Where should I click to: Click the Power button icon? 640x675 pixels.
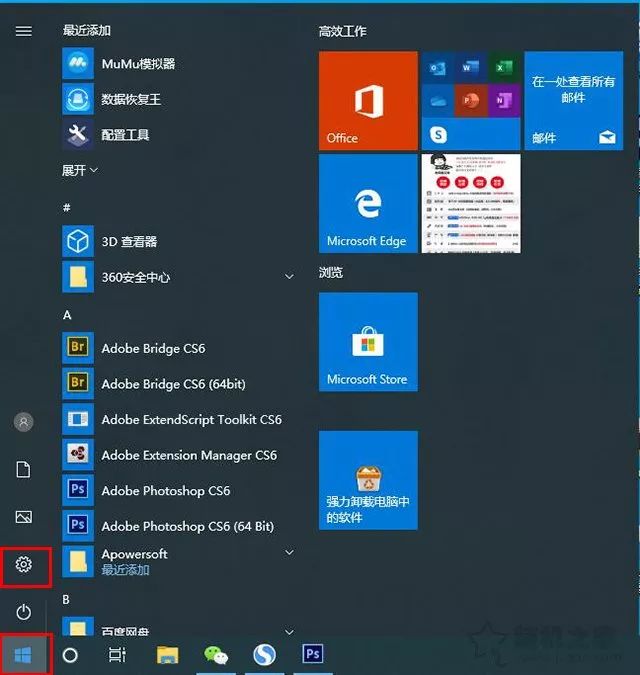[x=24, y=611]
